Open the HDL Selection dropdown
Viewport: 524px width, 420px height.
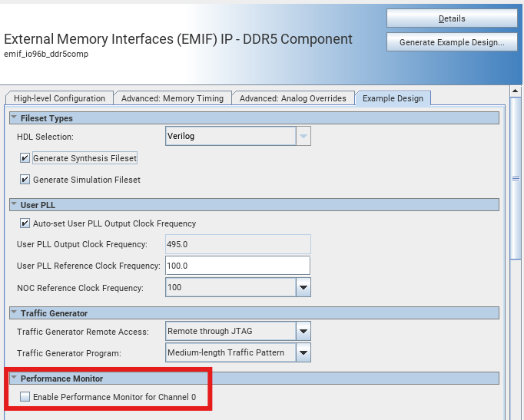[x=303, y=137]
